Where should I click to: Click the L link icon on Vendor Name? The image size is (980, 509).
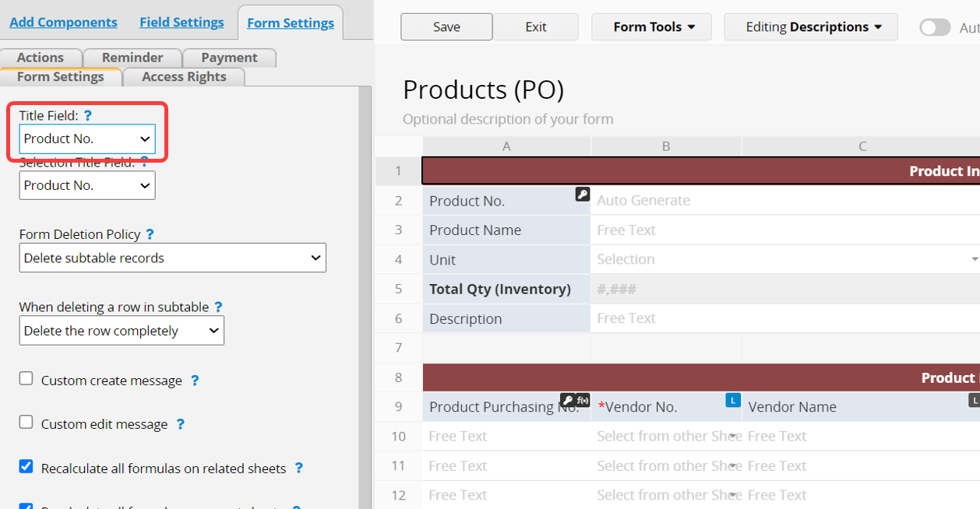(974, 400)
